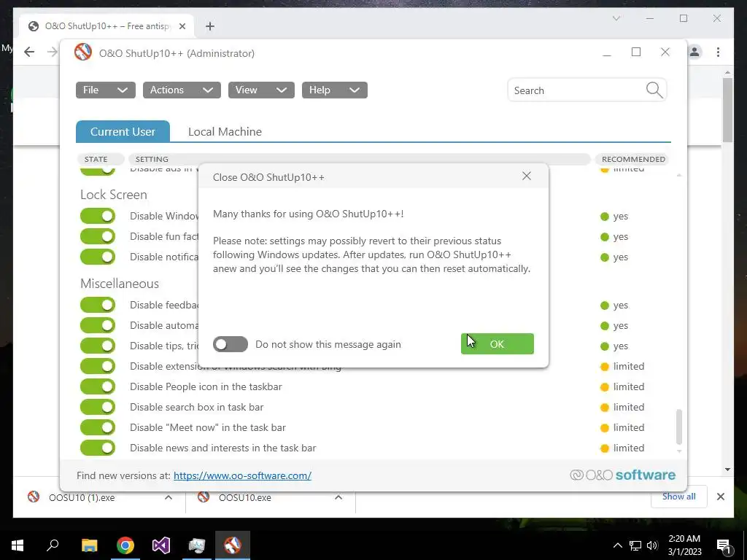The width and height of the screenshot is (747, 560).
Task: Click Chrome's back arrow button
Action: tap(29, 52)
